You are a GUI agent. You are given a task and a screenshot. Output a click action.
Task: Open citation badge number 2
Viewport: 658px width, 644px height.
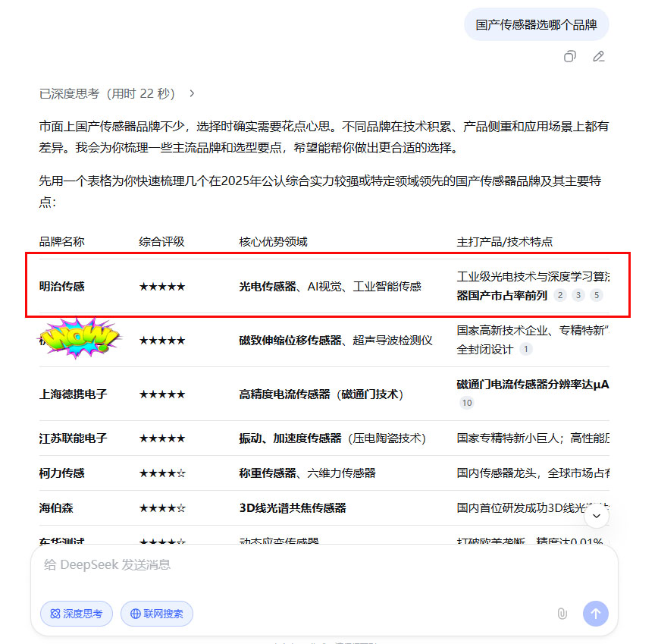560,295
